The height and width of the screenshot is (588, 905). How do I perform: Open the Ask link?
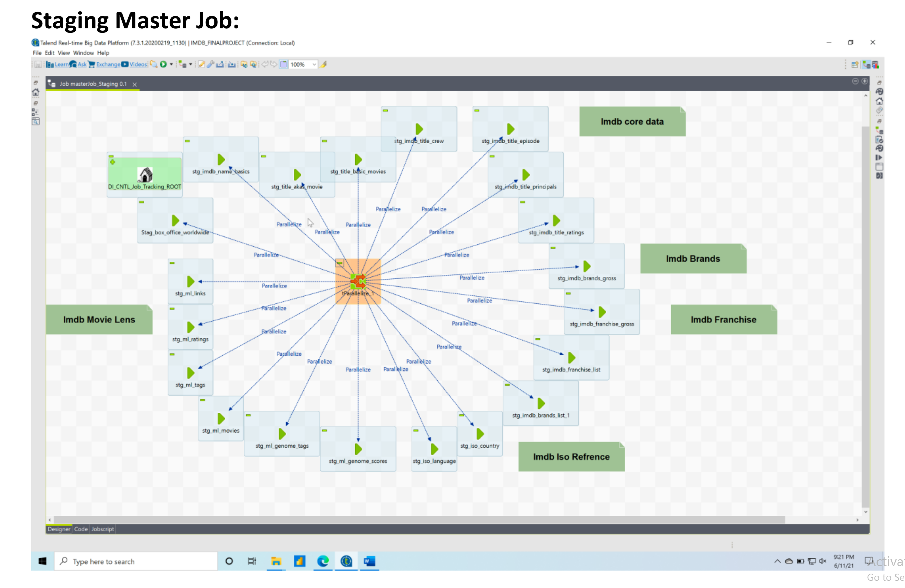tap(82, 65)
